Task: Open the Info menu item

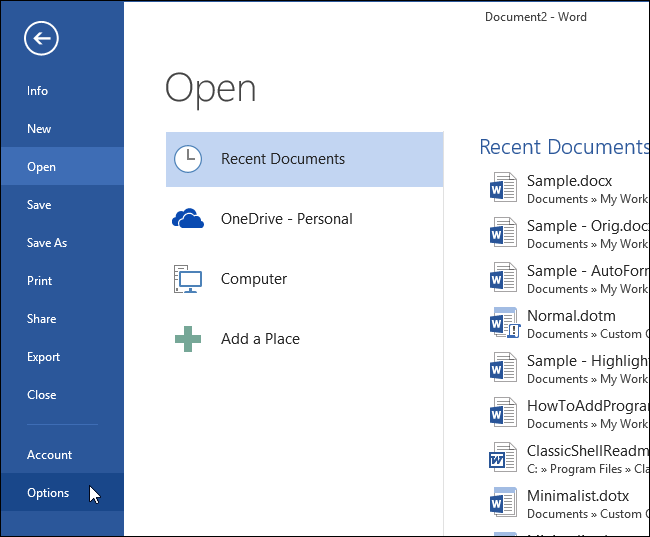Action: (37, 91)
